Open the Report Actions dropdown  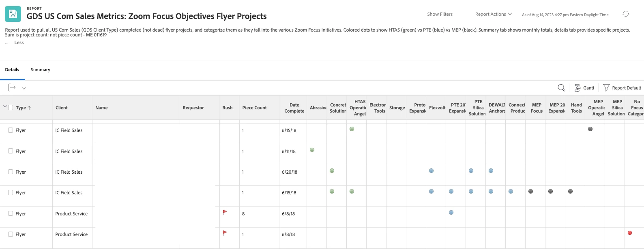point(494,14)
